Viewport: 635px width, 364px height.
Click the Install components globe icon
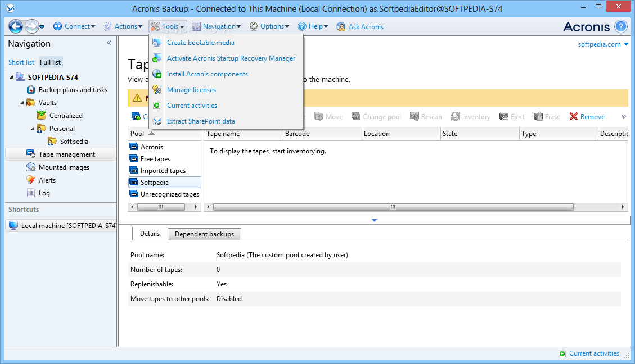pyautogui.click(x=157, y=74)
